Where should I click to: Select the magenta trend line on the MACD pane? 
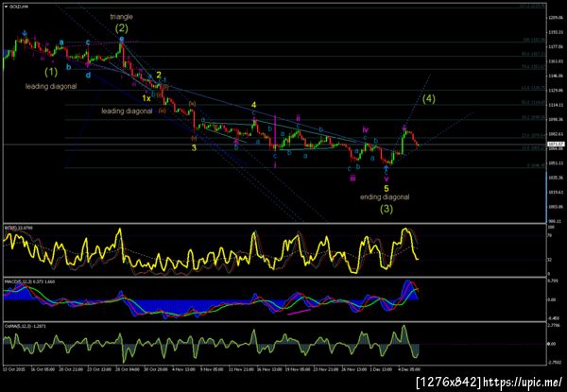click(x=299, y=312)
